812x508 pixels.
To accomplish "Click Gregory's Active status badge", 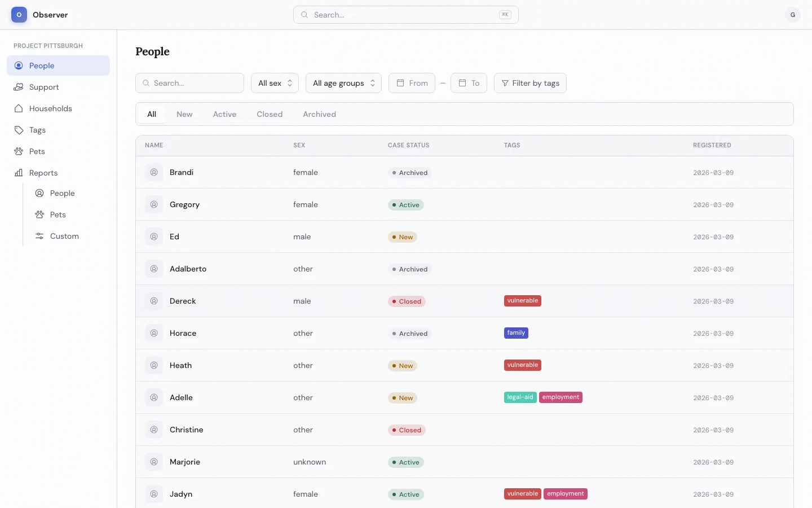I will (x=406, y=205).
